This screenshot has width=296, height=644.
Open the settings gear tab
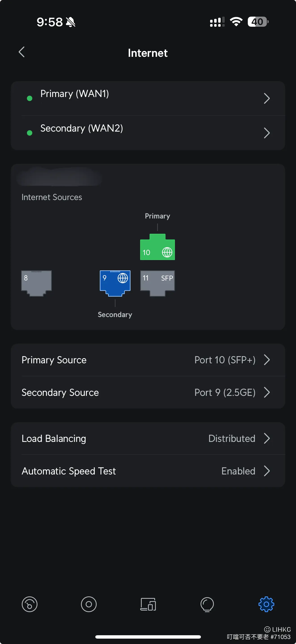[266, 604]
